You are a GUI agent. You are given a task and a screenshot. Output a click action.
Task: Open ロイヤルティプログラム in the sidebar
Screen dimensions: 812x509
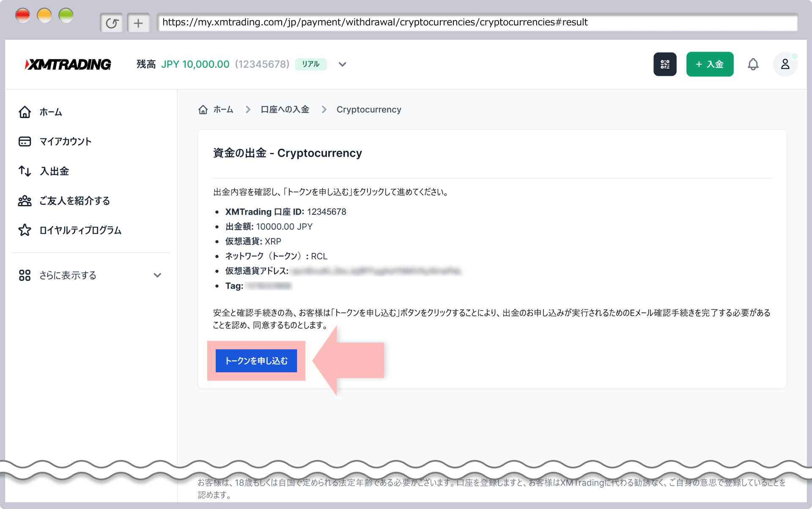80,230
